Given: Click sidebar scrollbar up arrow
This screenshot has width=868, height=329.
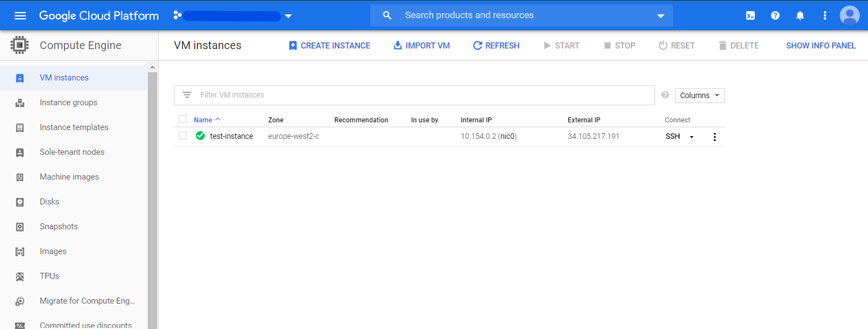Looking at the screenshot, I should coord(152,67).
